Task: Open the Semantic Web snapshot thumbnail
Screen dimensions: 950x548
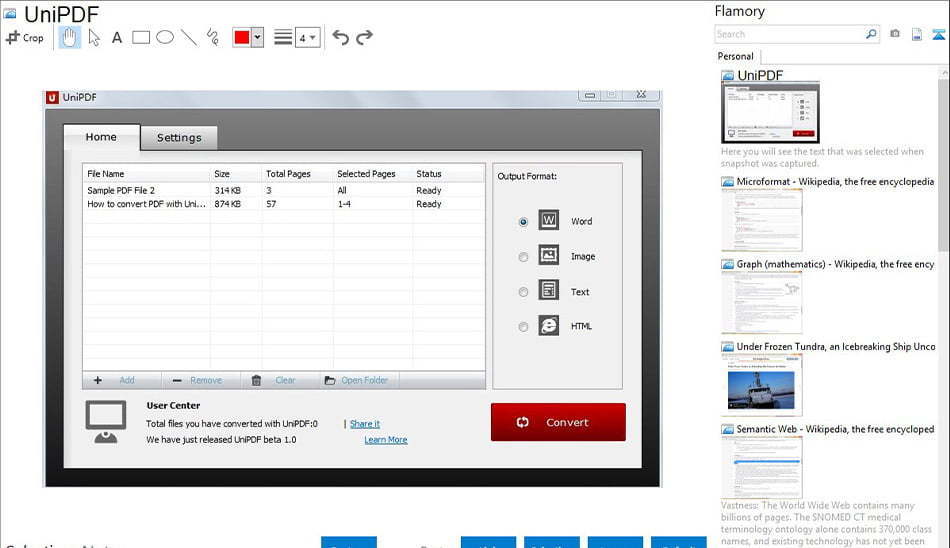Action: pos(762,467)
